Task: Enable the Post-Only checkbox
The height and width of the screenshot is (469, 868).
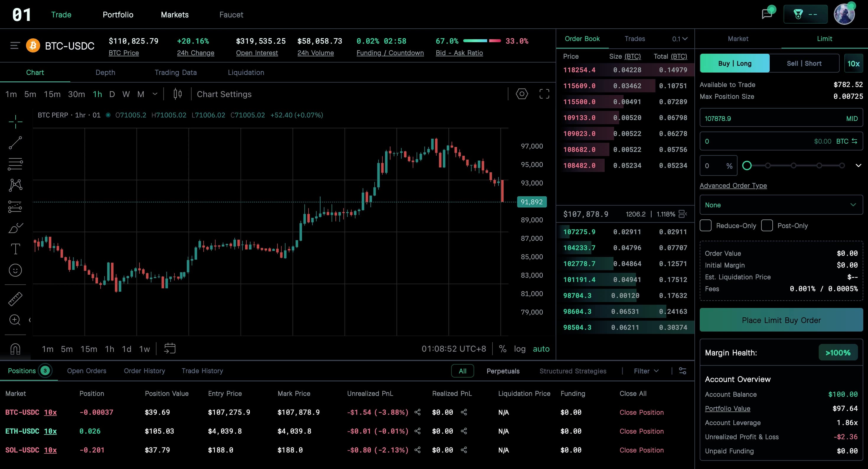Action: click(767, 226)
